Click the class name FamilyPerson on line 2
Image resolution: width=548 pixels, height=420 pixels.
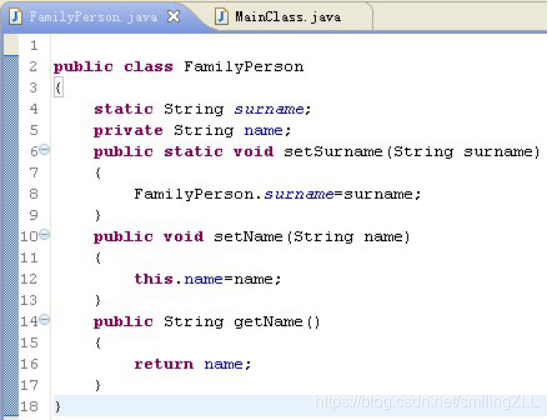point(244,66)
